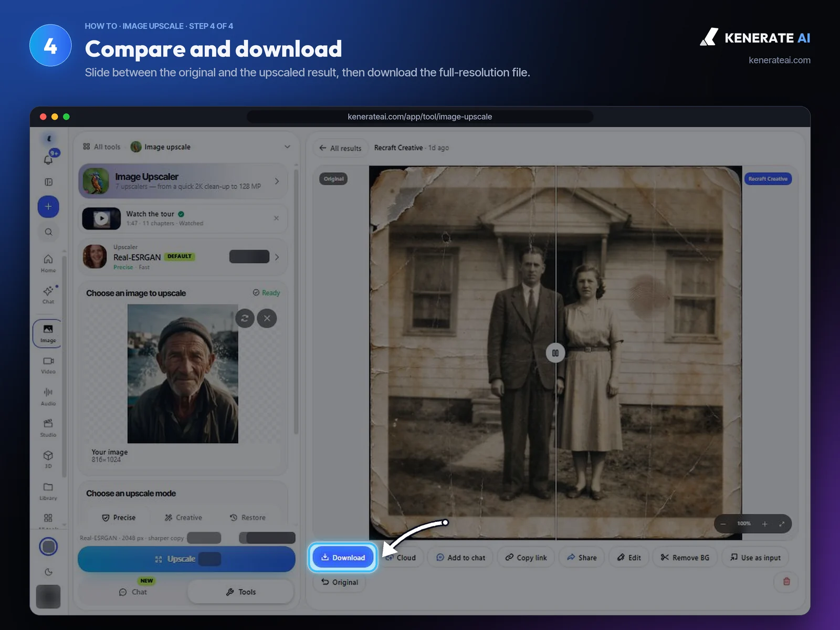Select the Restore upscale mode
This screenshot has width=840, height=630.
tap(248, 517)
